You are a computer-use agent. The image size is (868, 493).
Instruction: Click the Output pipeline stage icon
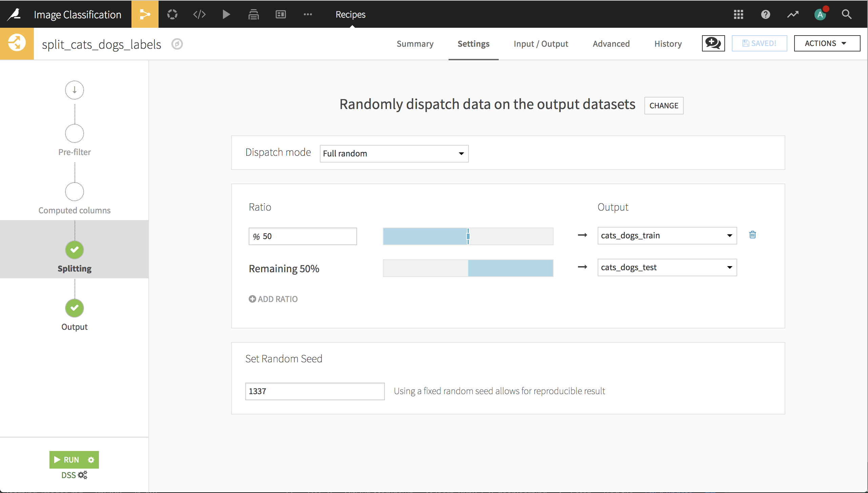click(74, 308)
